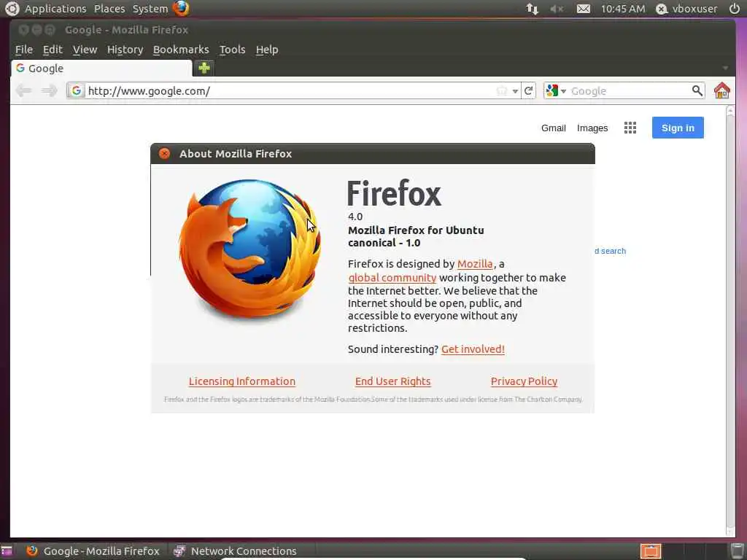The image size is (747, 560).
Task: Open the mail envelope indicator
Action: tap(583, 9)
